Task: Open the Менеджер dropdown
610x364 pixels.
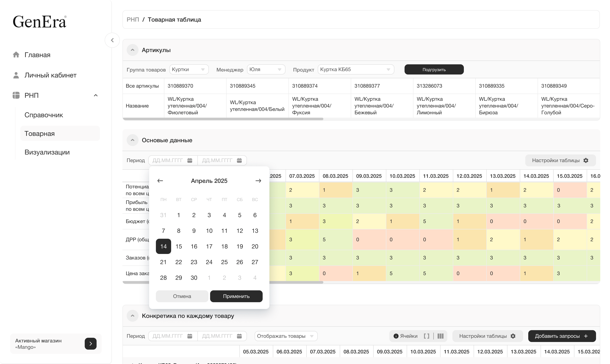Action: coord(266,69)
